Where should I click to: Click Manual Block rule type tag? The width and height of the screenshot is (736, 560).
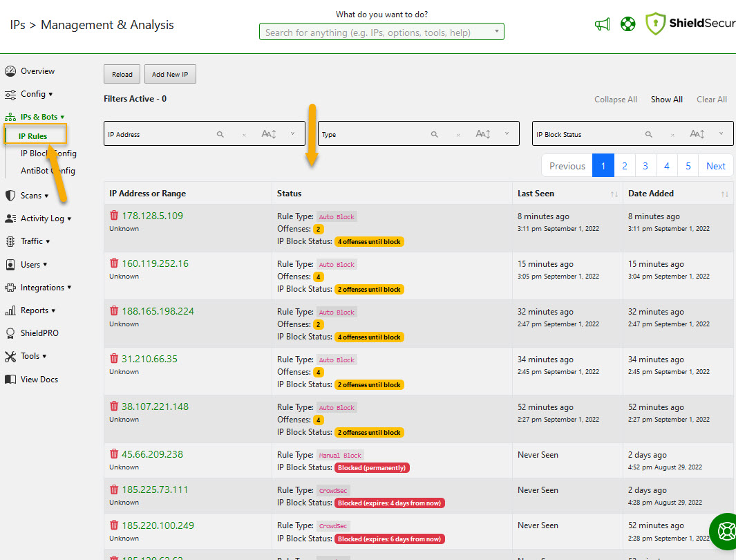pos(340,456)
